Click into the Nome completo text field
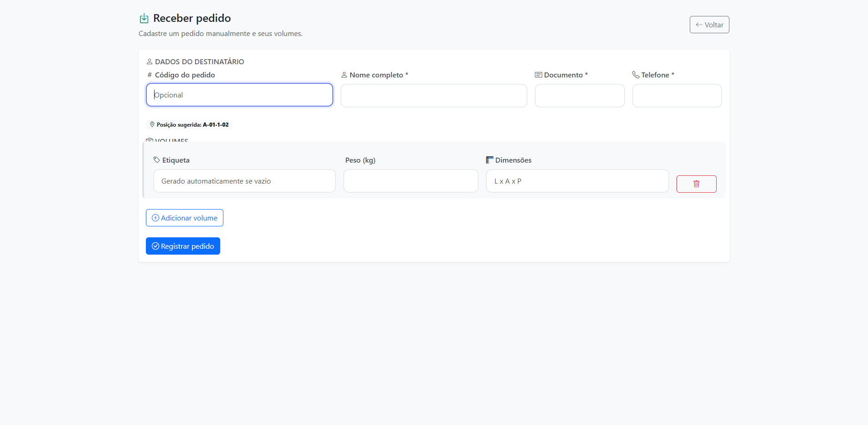 [x=434, y=96]
